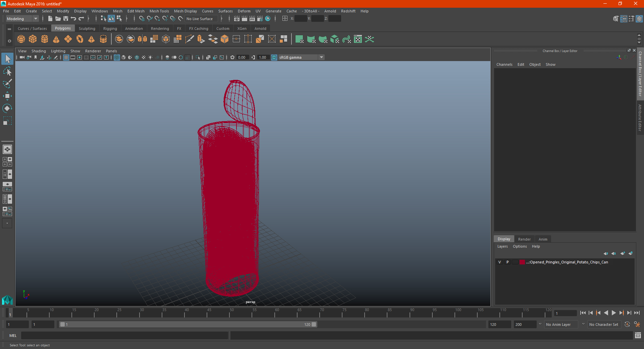Toggle color management ON button
Image resolution: width=644 pixels, height=349 pixels.
coord(274,57)
